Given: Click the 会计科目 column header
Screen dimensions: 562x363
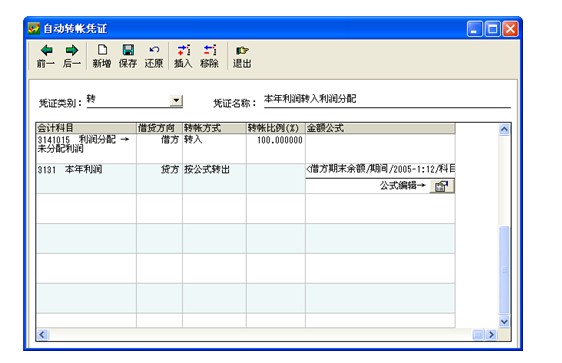Looking at the screenshot, I should pos(86,128).
